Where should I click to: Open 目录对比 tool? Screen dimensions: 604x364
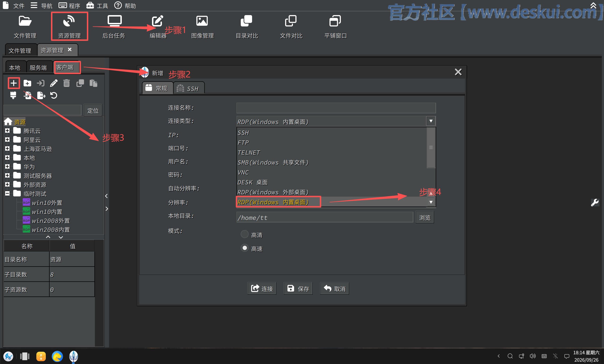pos(247,27)
